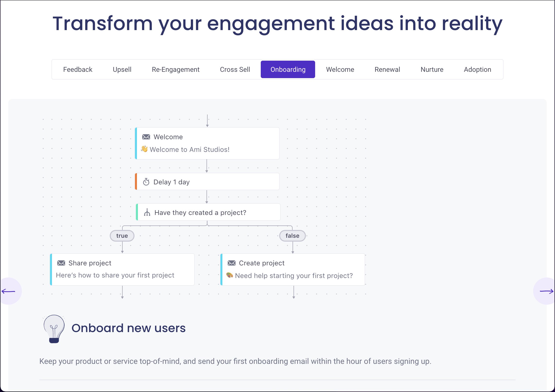The height and width of the screenshot is (392, 555).
Task: Click the 'Share project' node title
Action: [90, 263]
